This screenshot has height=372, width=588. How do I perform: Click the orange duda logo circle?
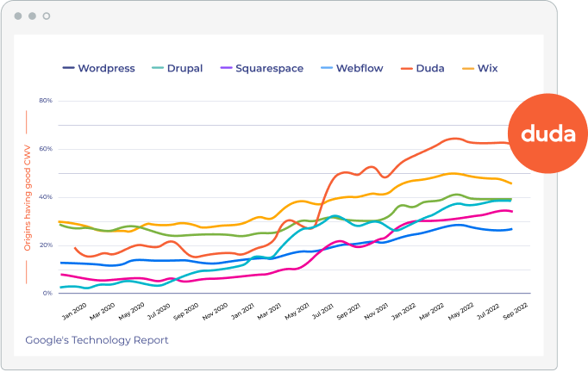(547, 133)
